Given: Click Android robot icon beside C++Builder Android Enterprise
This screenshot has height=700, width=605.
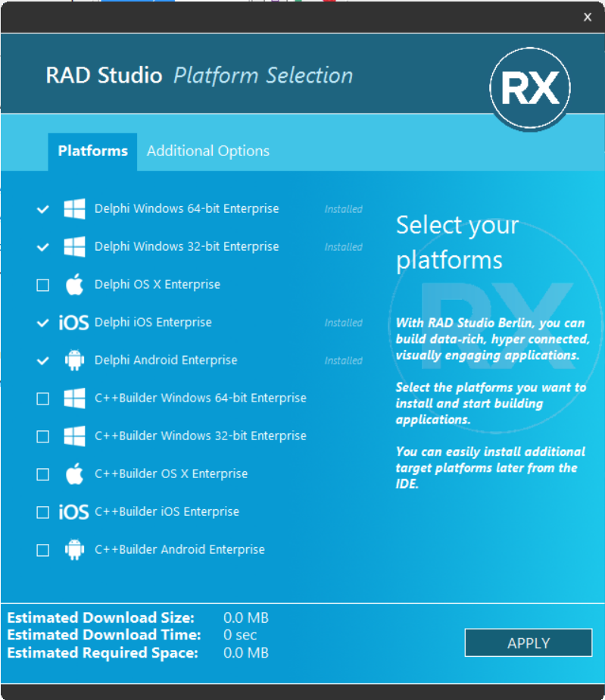Looking at the screenshot, I should [x=74, y=549].
